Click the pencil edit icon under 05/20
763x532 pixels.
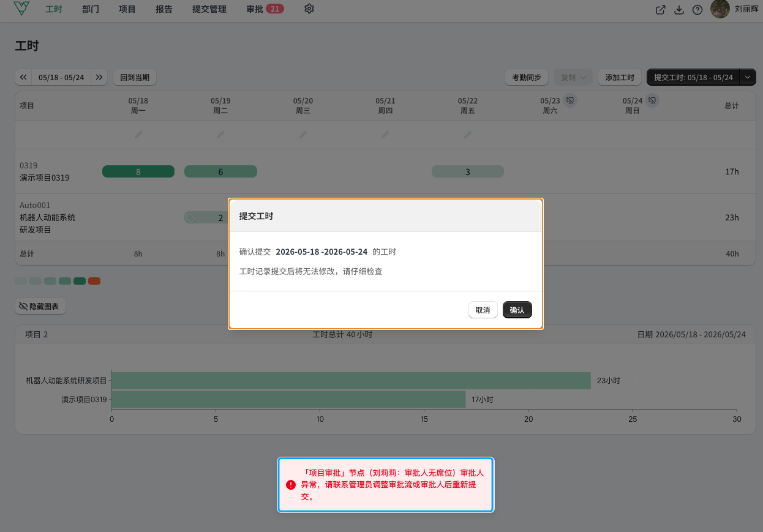(x=303, y=134)
